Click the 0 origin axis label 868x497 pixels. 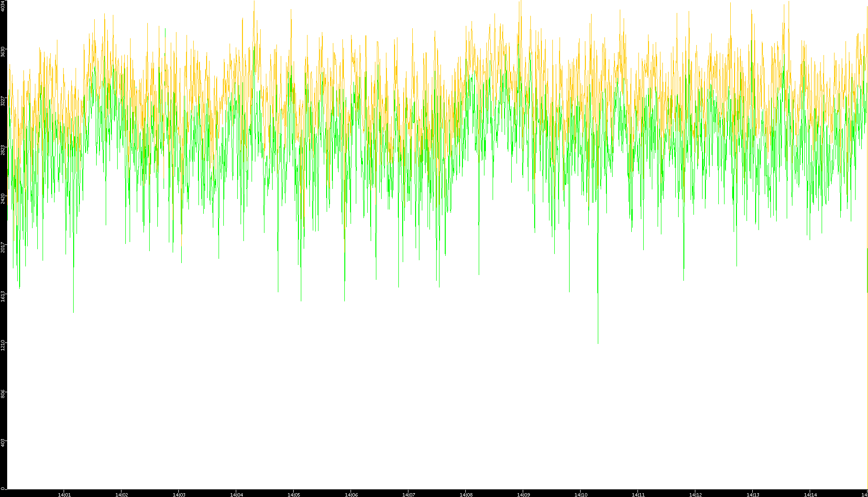tap(3, 488)
